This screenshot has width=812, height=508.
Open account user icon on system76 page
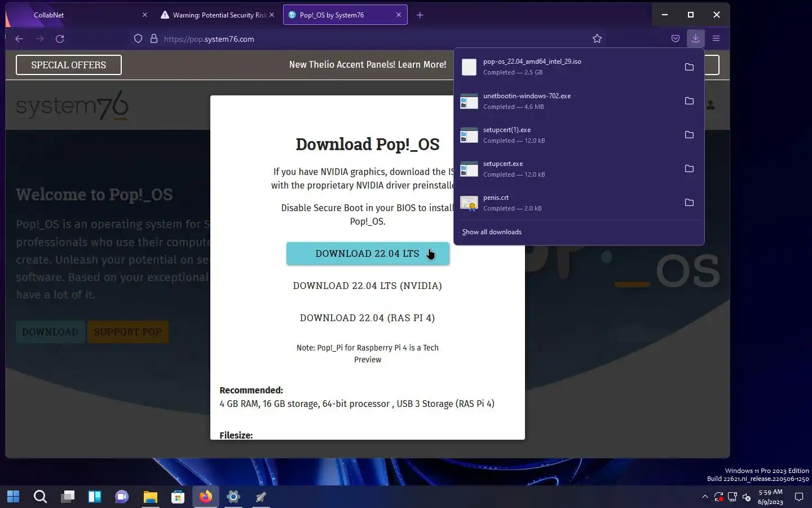point(710,105)
